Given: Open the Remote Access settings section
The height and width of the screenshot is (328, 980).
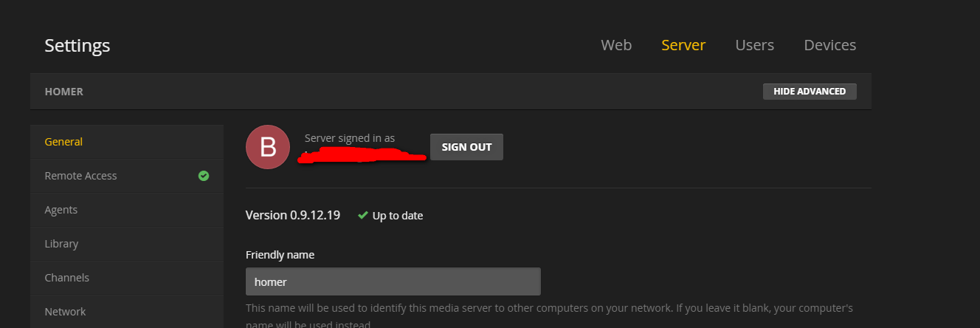Looking at the screenshot, I should (80, 176).
